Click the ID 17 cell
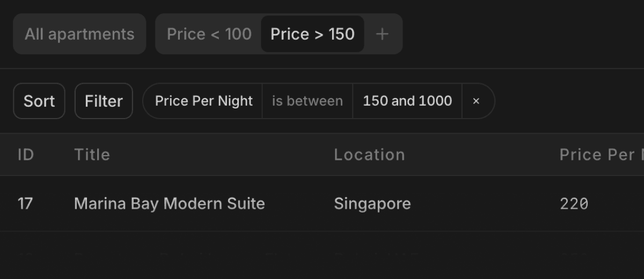The width and height of the screenshot is (644, 279). pyautogui.click(x=25, y=204)
